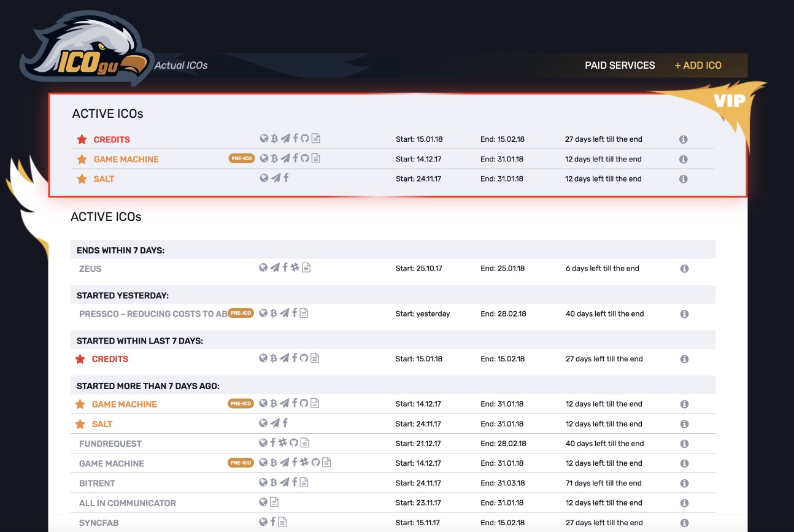The width and height of the screenshot is (794, 532).
Task: Open the Facebook icon for FUNDREQUEST
Action: 273,442
